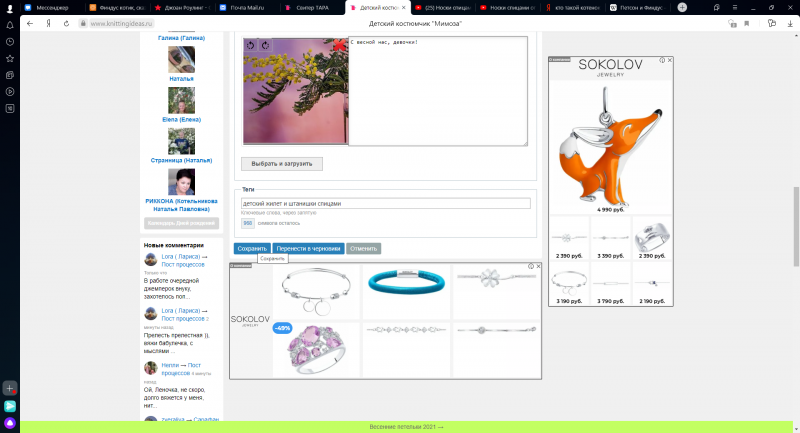
Task: Rotate the mimosa photo clockwise
Action: coord(265,45)
